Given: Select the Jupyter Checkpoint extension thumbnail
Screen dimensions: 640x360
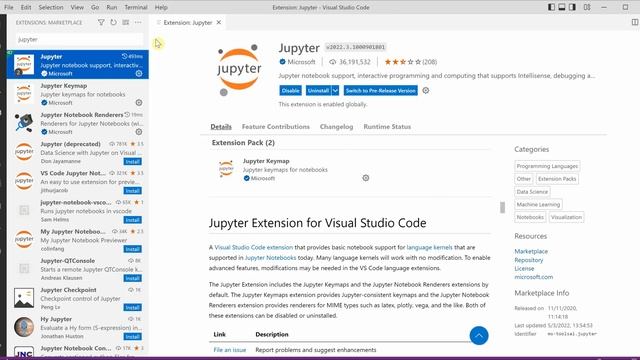Looking at the screenshot, I should click(24, 298).
